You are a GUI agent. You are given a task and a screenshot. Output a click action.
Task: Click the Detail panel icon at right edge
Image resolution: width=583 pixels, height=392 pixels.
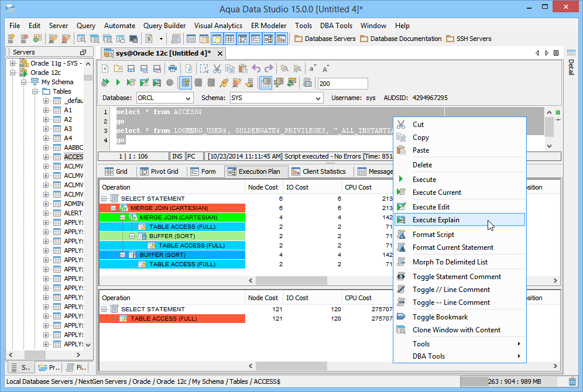[571, 53]
